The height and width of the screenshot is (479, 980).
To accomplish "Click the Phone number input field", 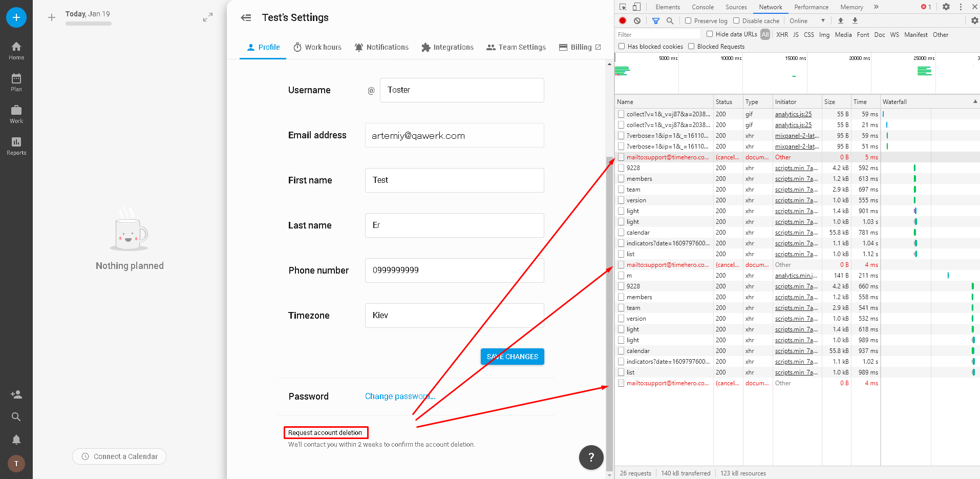I will click(x=455, y=270).
